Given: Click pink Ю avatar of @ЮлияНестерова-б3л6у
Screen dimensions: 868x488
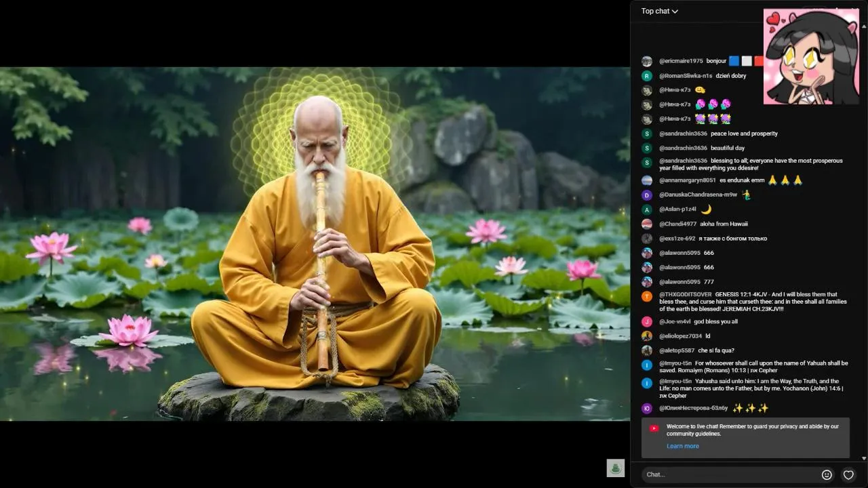Looking at the screenshot, I should pos(647,409).
